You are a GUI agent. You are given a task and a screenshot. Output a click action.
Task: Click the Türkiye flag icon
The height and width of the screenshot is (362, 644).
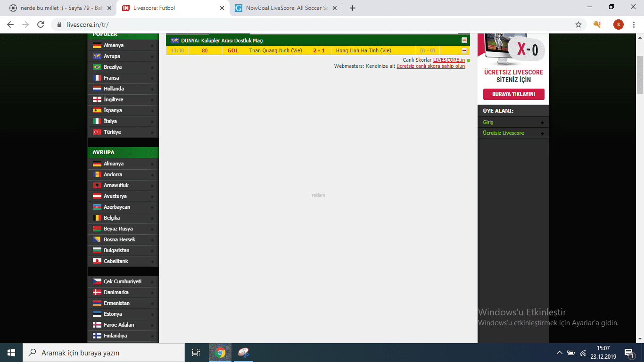[97, 132]
